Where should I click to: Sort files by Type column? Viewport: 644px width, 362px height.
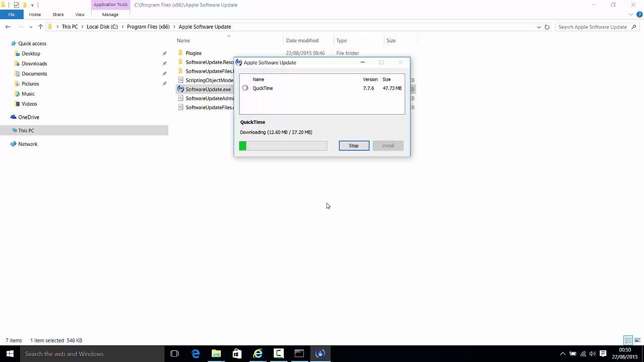tap(342, 40)
